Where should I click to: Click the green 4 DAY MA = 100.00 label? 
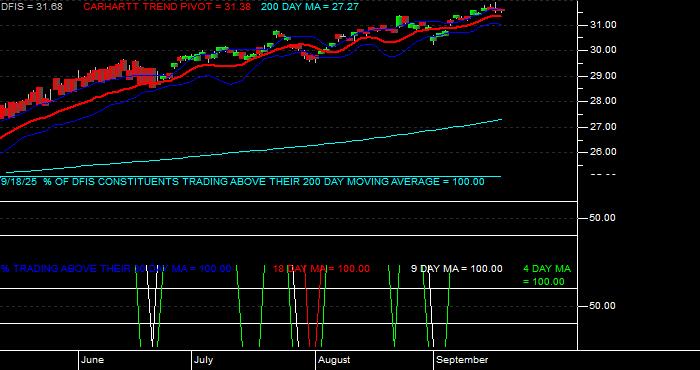547,275
